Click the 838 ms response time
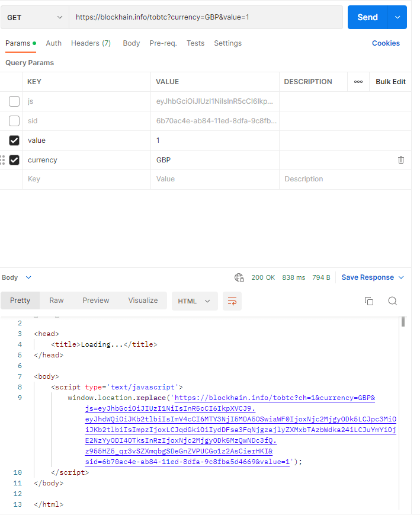420x518 pixels. click(x=294, y=277)
